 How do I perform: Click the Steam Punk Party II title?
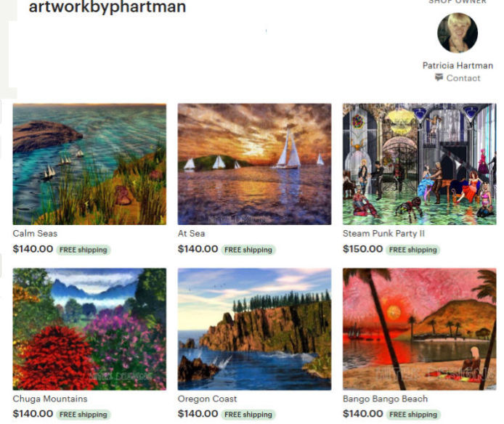(383, 233)
